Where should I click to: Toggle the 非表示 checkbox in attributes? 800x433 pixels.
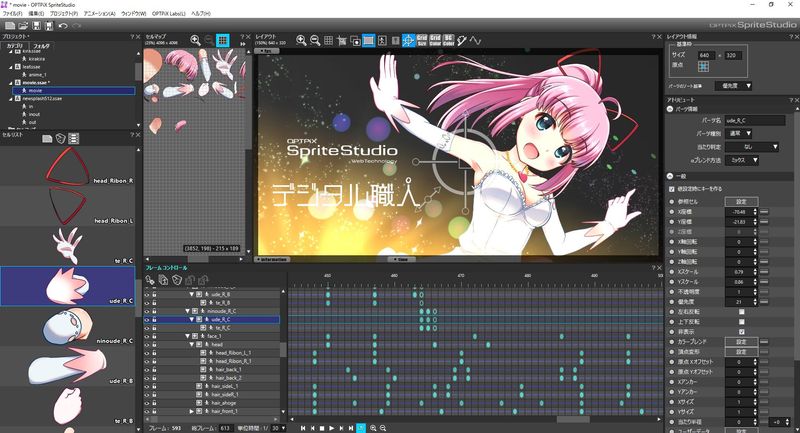[x=741, y=331]
